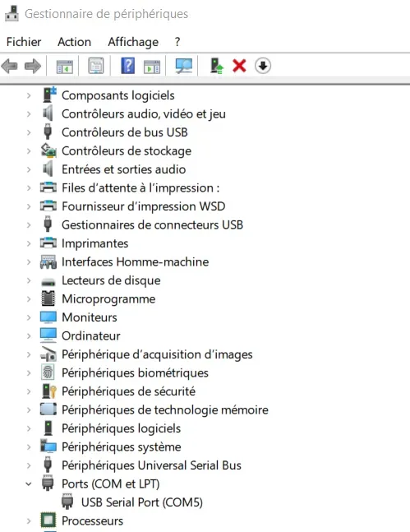Open the Fichier menu
This screenshot has width=410, height=532.
point(24,42)
